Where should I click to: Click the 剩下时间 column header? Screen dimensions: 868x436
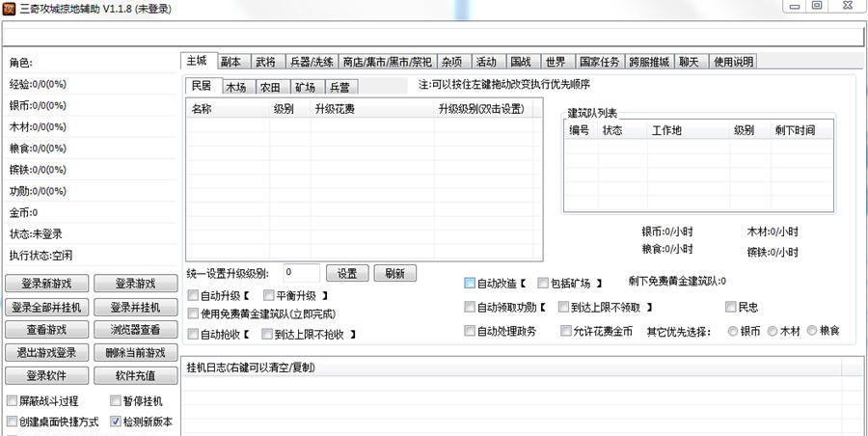coord(801,131)
